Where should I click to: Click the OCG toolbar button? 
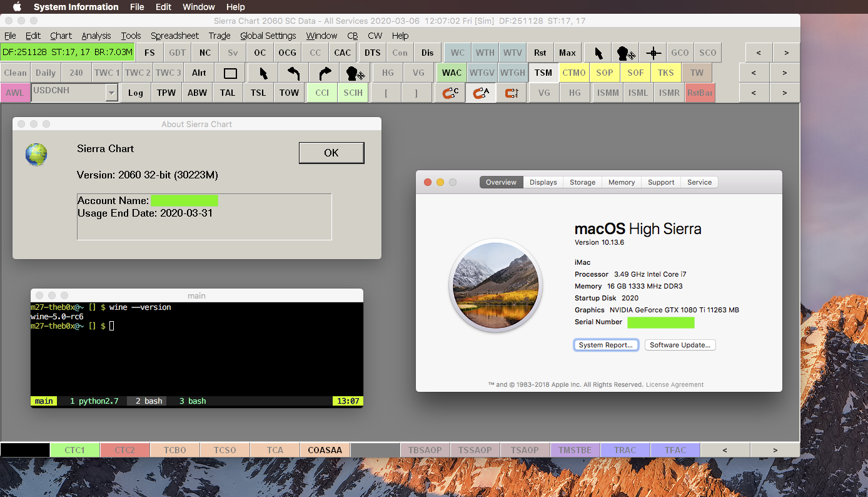tap(288, 53)
